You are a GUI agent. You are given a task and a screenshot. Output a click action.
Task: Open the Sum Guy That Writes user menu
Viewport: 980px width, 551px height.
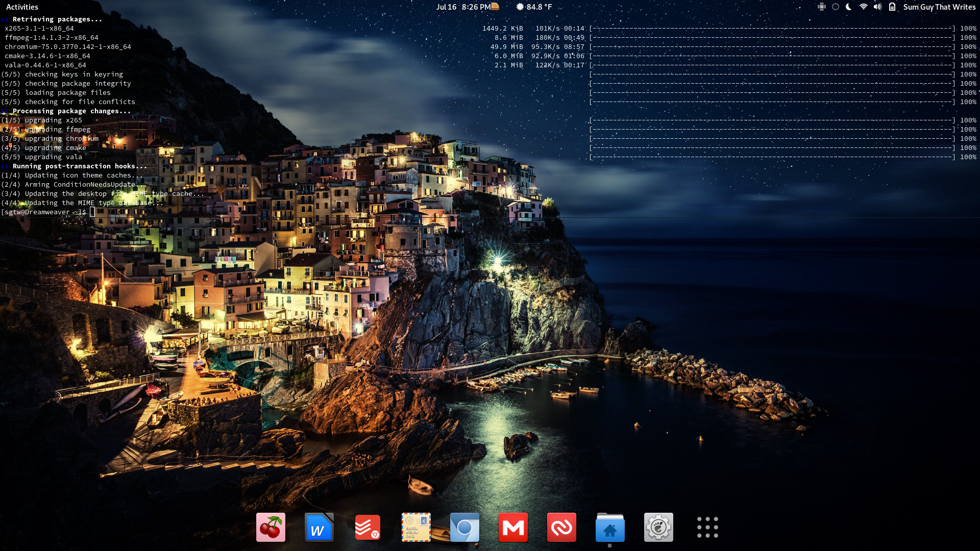click(x=939, y=7)
